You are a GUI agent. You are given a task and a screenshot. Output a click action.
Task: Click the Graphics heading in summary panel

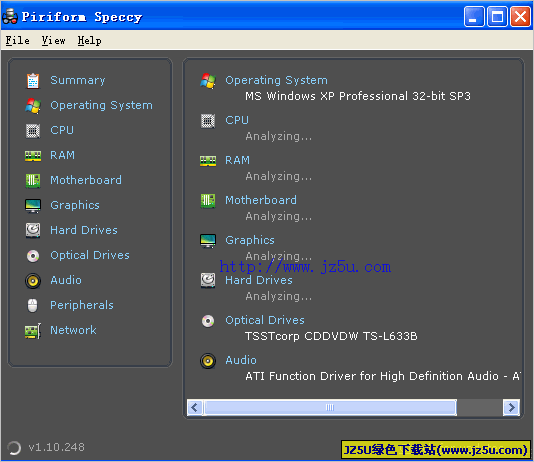pos(250,240)
